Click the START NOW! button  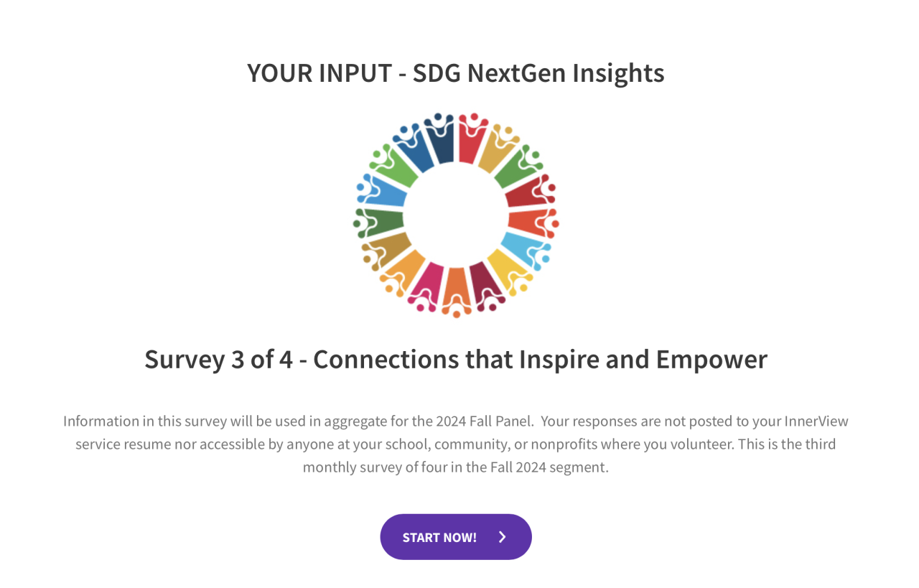[x=456, y=537]
